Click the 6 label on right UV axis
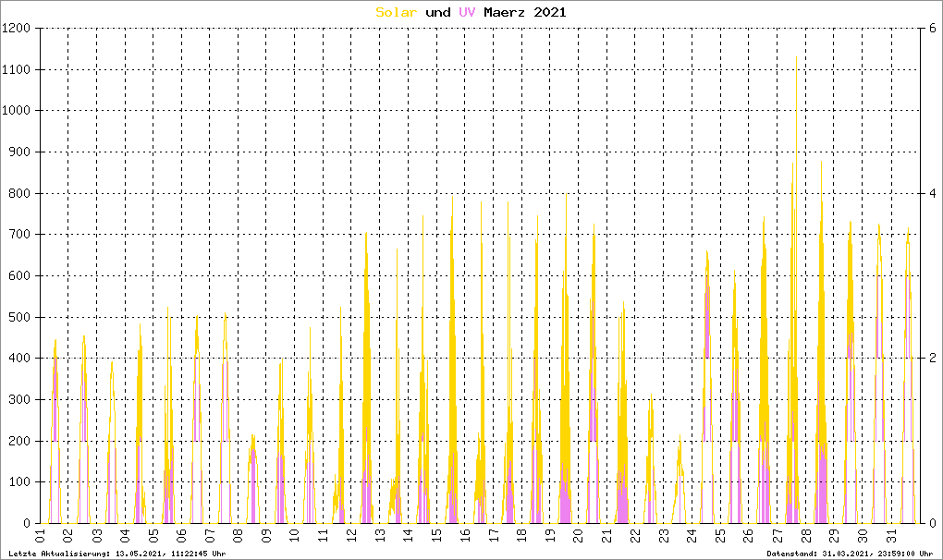Viewport: 943px width, 560px height. 934,29
